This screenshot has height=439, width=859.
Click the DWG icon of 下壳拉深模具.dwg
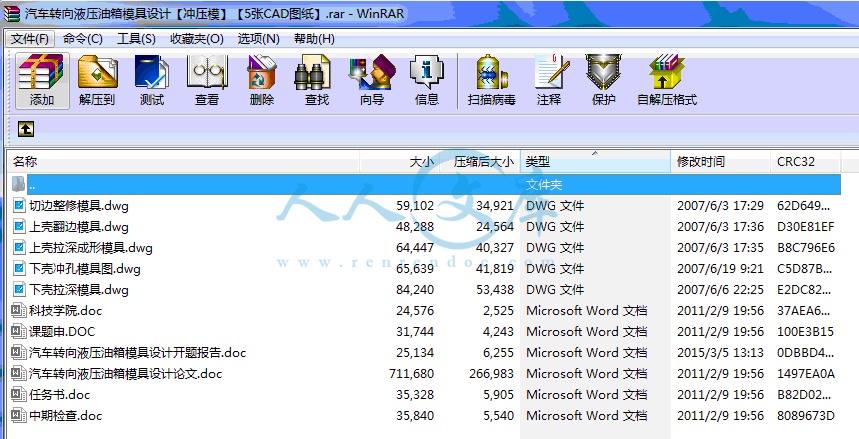point(19,289)
